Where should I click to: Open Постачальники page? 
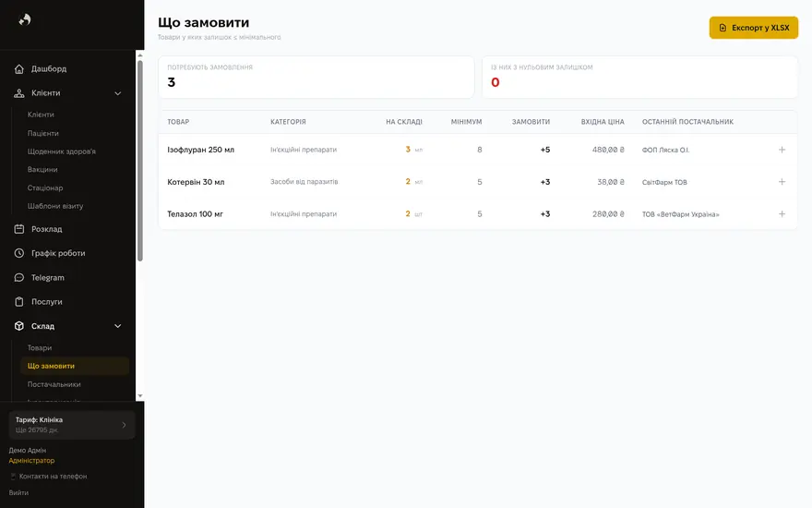(x=54, y=384)
